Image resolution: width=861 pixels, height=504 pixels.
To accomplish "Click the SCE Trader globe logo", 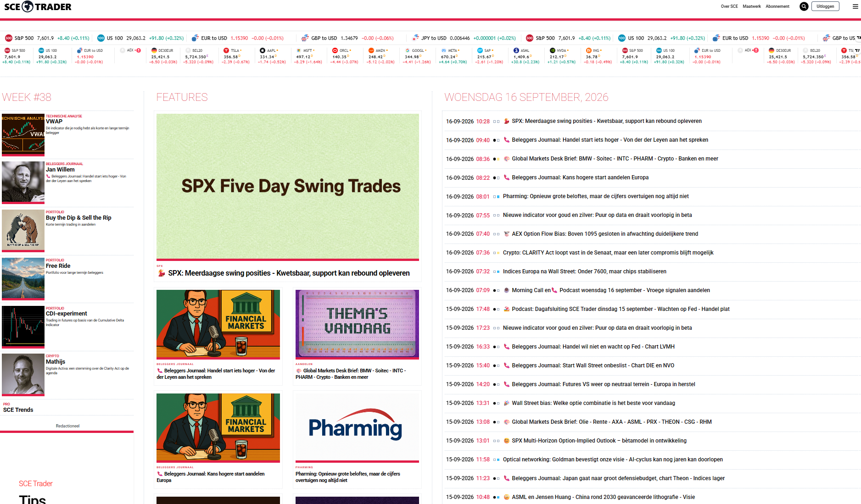I will (x=28, y=6).
